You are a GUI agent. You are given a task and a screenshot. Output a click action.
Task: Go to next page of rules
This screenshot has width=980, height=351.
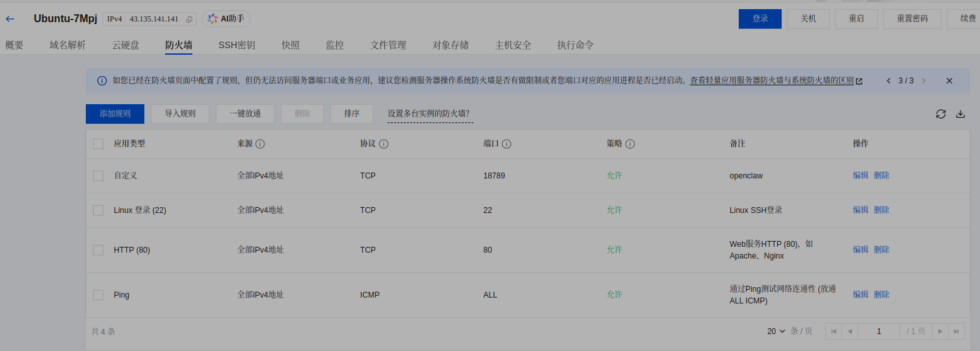940,331
